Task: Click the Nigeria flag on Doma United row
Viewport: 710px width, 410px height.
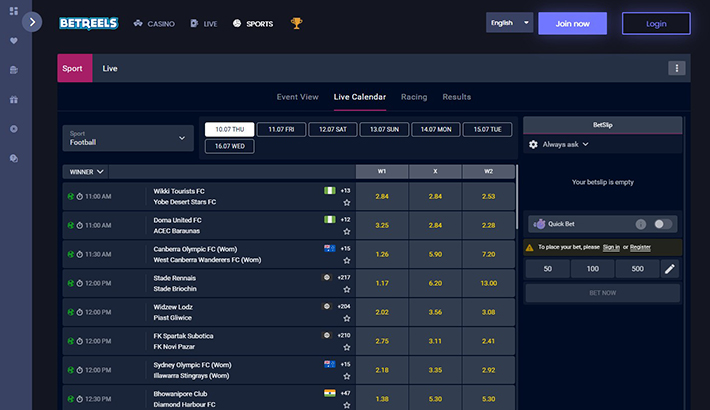Action: 330,220
